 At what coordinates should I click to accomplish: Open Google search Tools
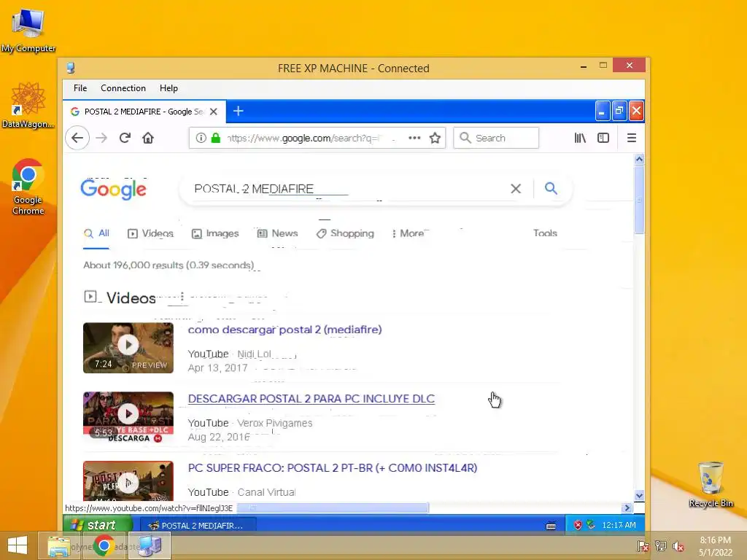coord(545,233)
